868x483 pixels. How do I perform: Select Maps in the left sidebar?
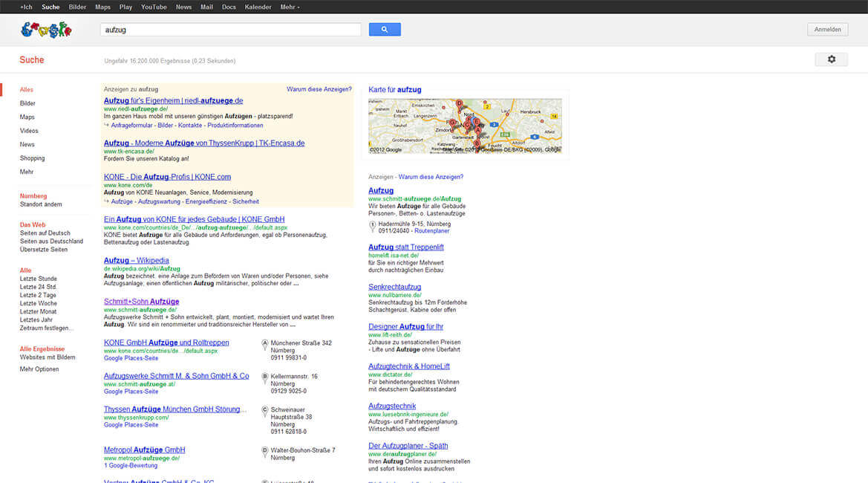tap(27, 117)
